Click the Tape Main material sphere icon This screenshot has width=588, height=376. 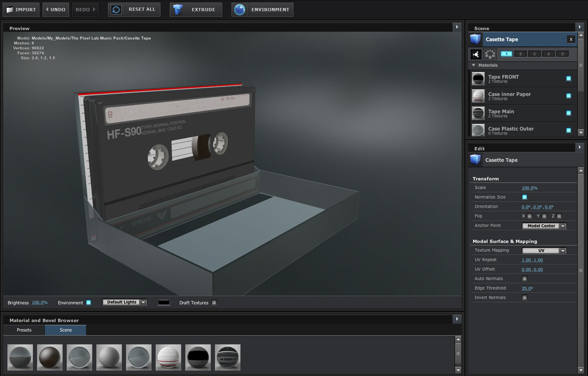(478, 113)
